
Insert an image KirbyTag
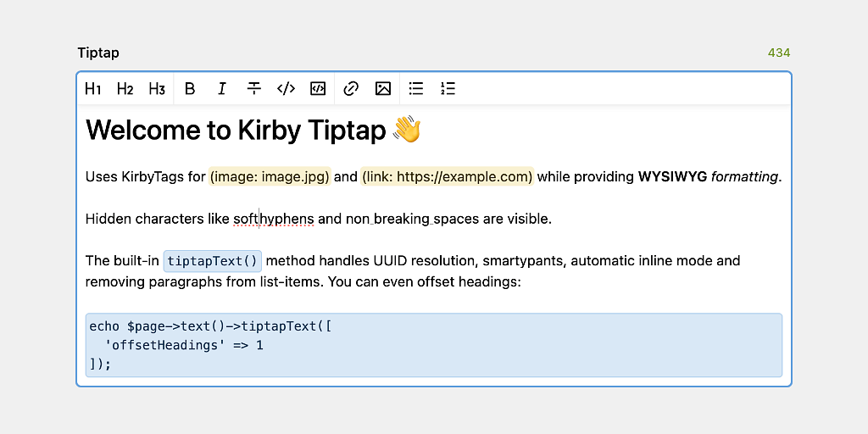click(383, 88)
